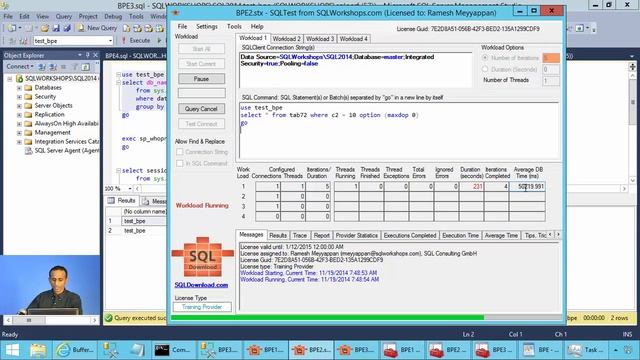
Task: Expand the Replication node
Action: coord(19,115)
